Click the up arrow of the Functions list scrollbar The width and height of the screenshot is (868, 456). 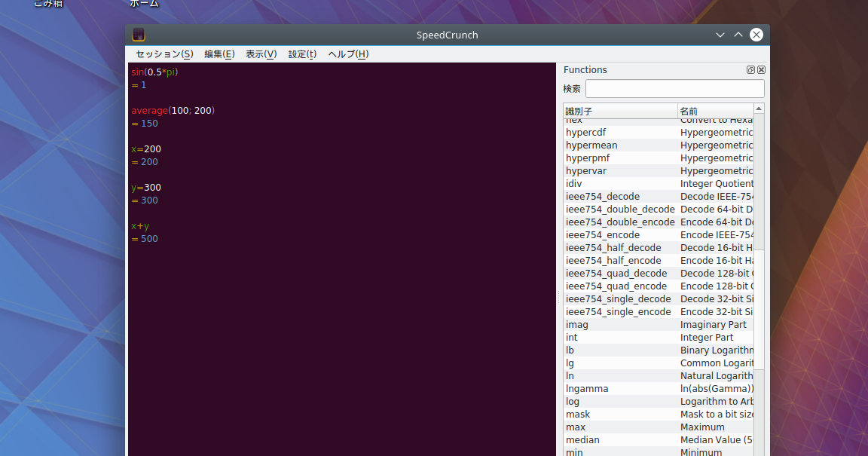pyautogui.click(x=759, y=108)
